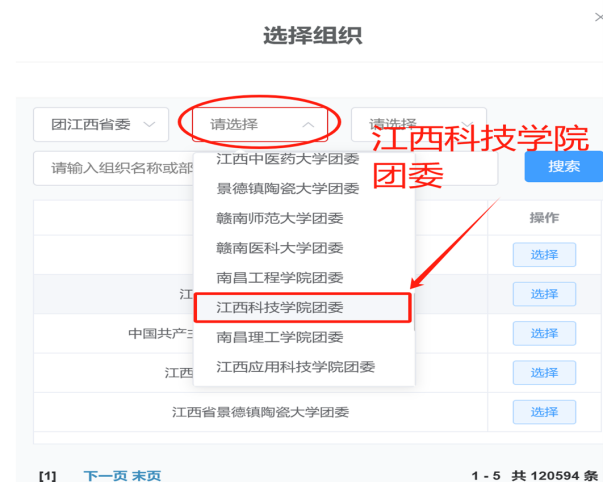Screen dimensions: 603x482
Task: Click the 操作 column header
Action: pyautogui.click(x=544, y=218)
